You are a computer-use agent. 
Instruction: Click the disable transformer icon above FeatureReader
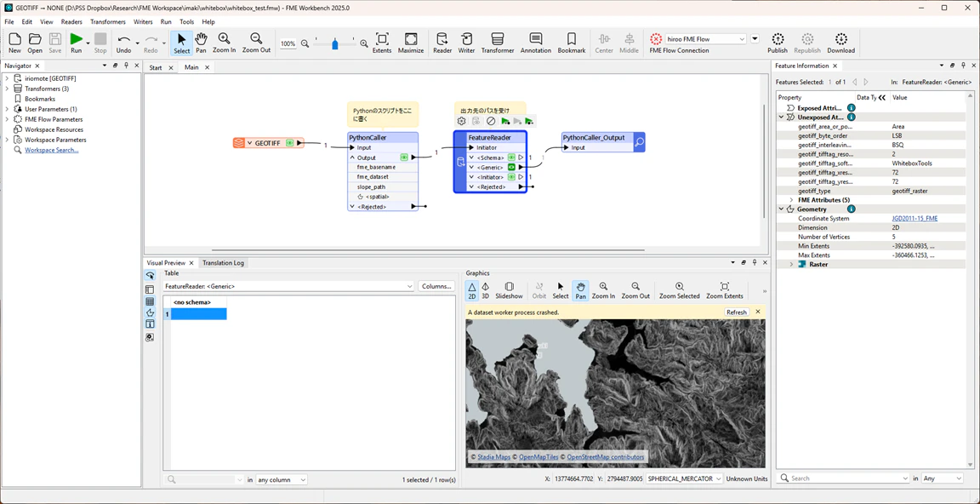491,121
